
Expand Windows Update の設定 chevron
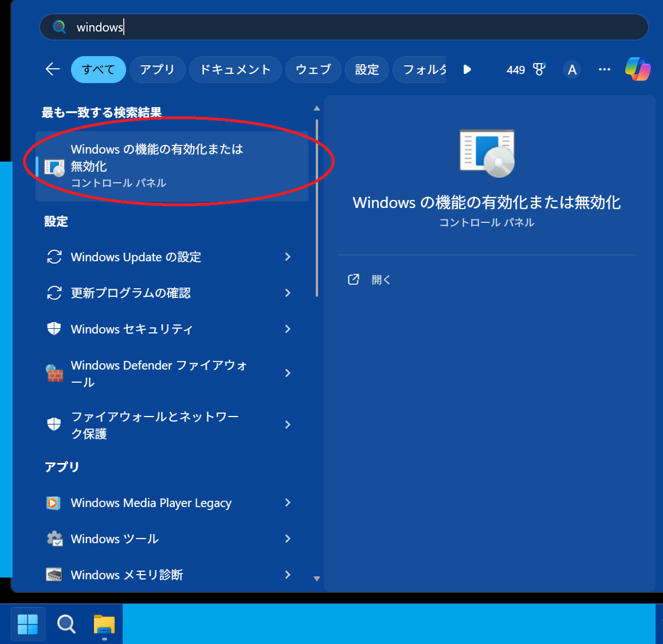(288, 257)
